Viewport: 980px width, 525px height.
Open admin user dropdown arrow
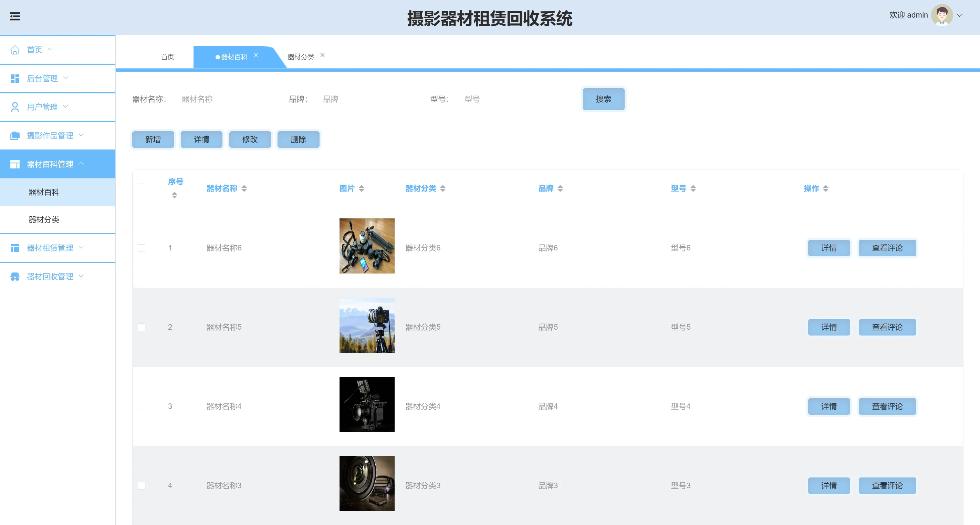[x=960, y=15]
